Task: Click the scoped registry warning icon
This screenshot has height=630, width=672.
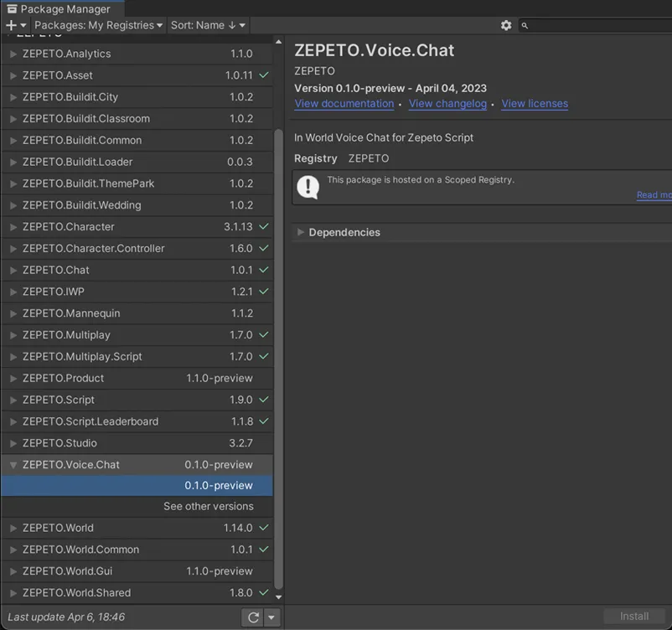Action: pos(308,188)
